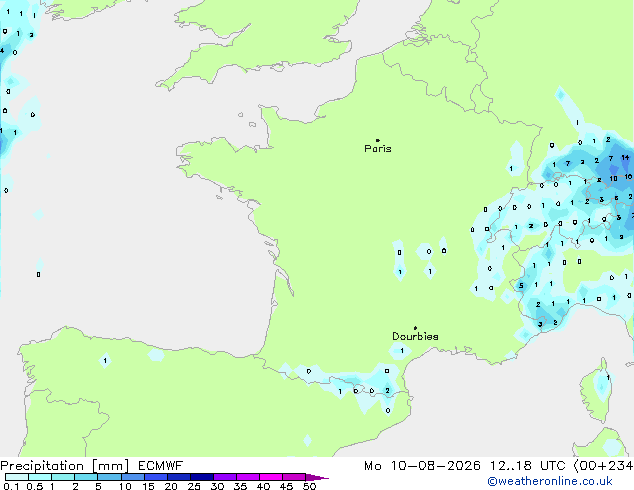Image resolution: width=634 pixels, height=490 pixels.
Task: Pick the violet 30 mm legend swatch
Action: (x=225, y=477)
